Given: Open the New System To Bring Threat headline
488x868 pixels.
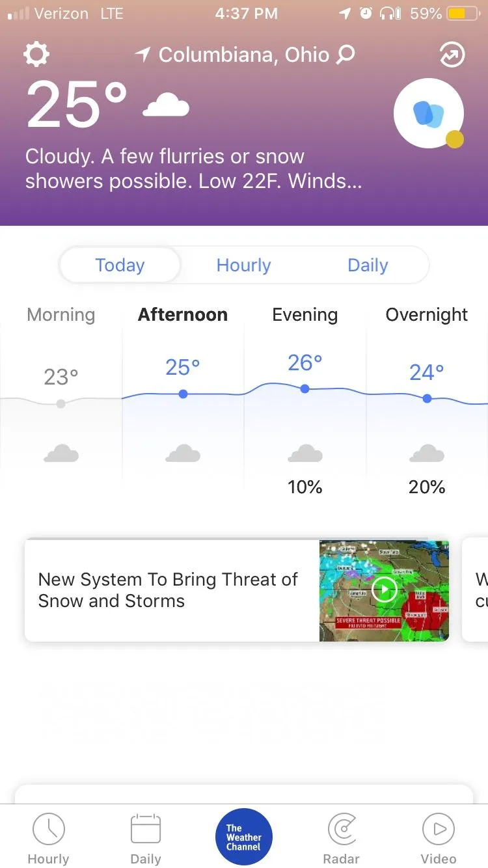Looking at the screenshot, I should [x=168, y=590].
